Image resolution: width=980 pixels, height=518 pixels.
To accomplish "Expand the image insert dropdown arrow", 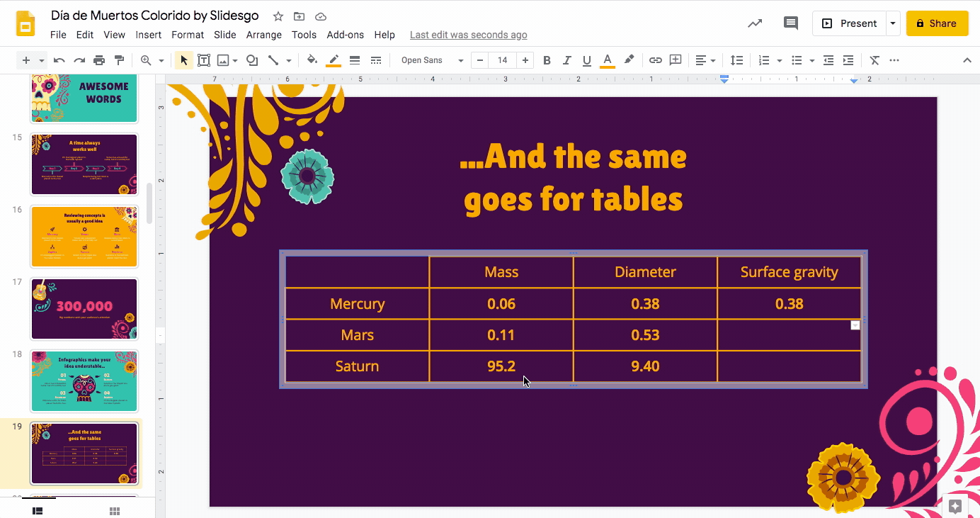I will pyautogui.click(x=235, y=61).
